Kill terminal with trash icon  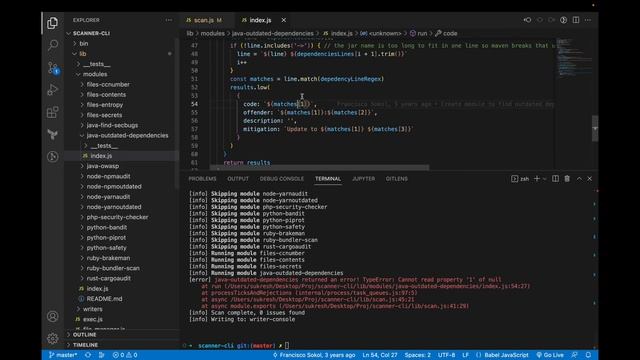pyautogui.click(x=567, y=179)
